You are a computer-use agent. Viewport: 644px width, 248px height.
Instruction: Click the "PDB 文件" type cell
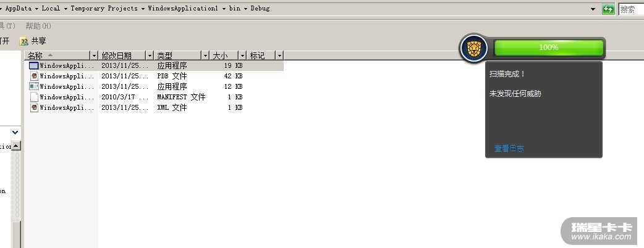[x=172, y=76]
